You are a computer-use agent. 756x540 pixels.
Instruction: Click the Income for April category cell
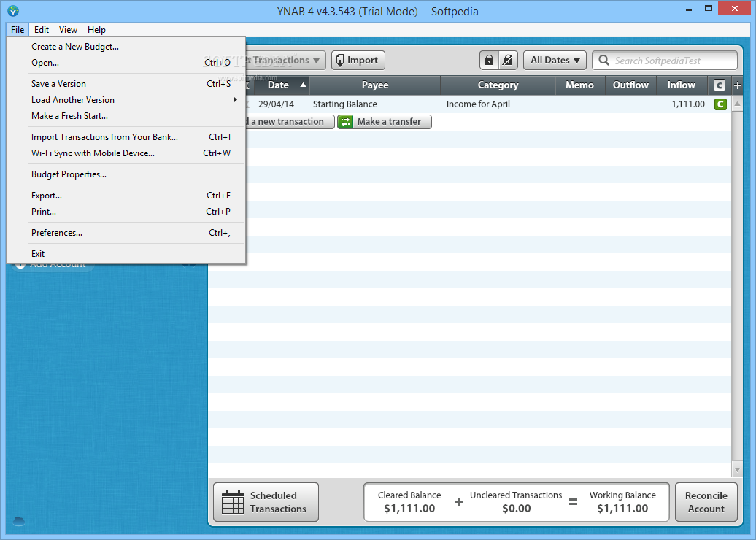coord(478,104)
